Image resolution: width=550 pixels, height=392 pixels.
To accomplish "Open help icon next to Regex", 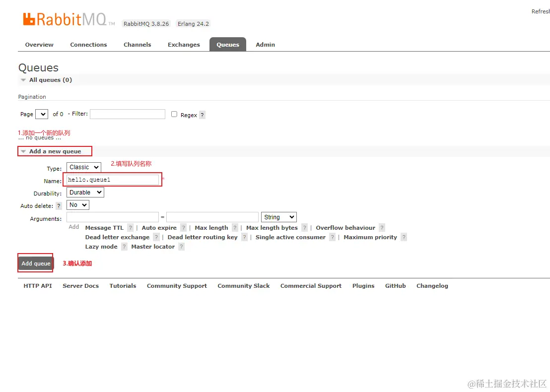I will point(202,115).
